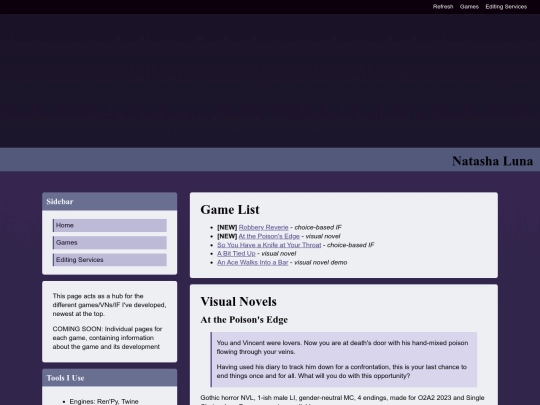The height and width of the screenshot is (405, 540).
Task: Open So You Have a Knife at Your Throat link
Action: [x=269, y=245]
